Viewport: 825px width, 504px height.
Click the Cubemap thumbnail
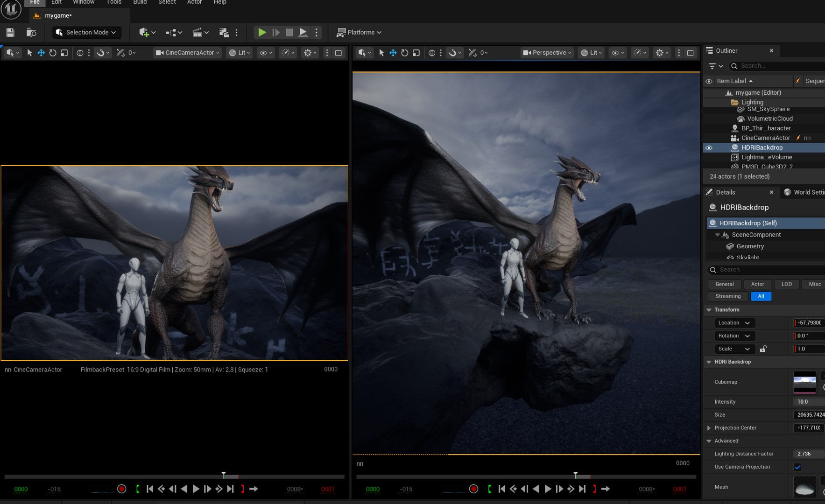pyautogui.click(x=804, y=382)
